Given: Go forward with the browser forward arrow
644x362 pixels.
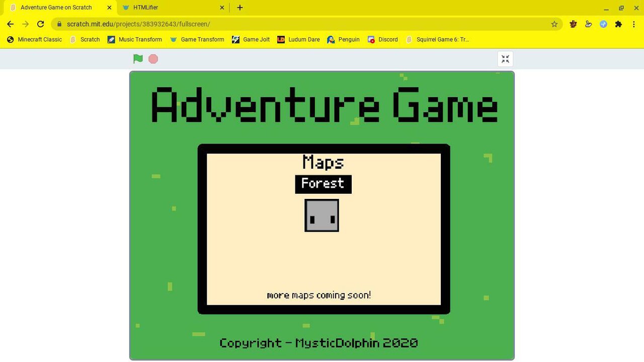Looking at the screenshot, I should [x=25, y=24].
